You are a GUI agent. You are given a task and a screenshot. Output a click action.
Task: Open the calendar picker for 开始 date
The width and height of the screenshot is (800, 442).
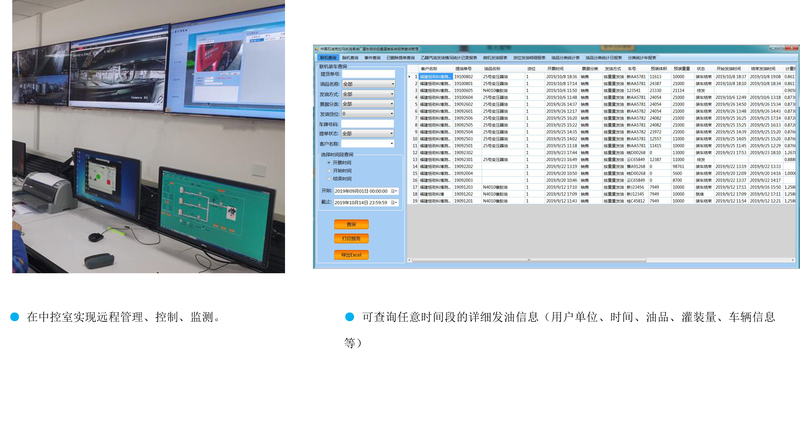[x=394, y=191]
